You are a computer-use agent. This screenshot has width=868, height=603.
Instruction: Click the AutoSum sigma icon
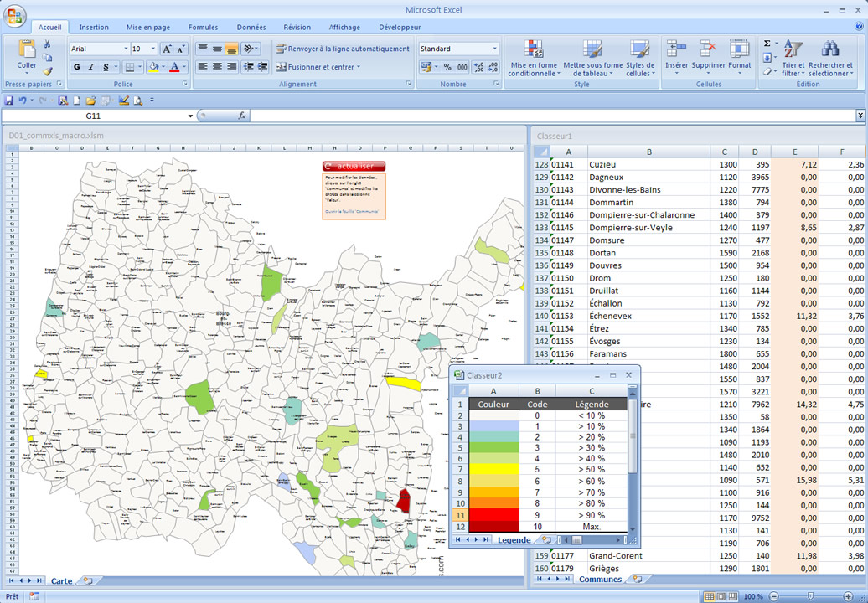tap(767, 44)
